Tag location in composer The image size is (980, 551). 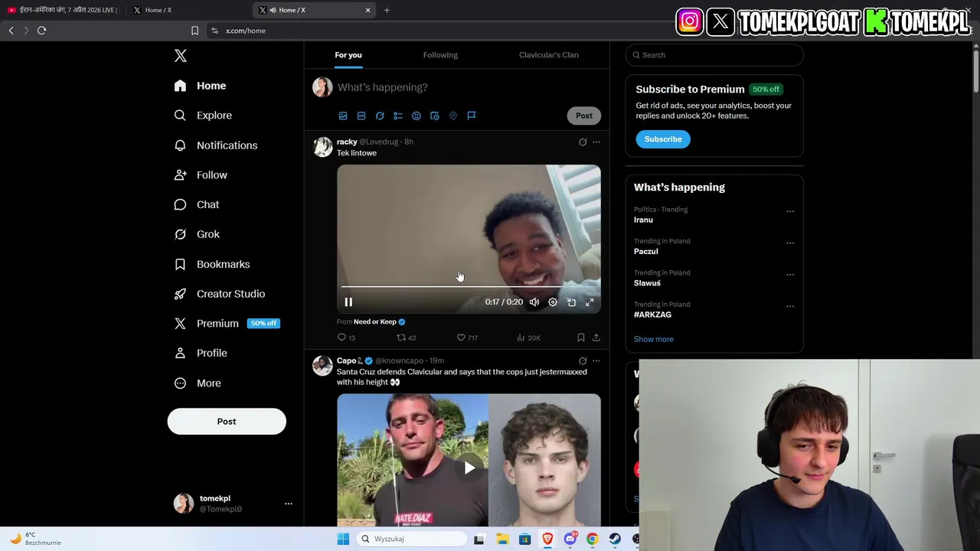[453, 116]
